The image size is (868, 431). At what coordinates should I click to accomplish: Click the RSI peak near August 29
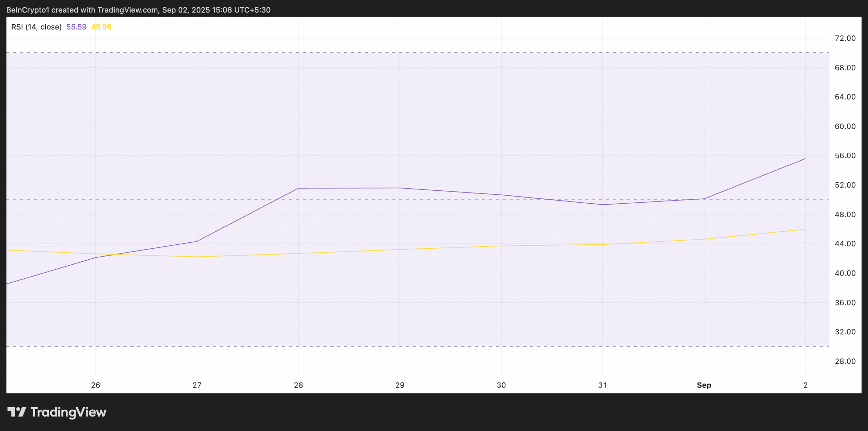(x=399, y=187)
